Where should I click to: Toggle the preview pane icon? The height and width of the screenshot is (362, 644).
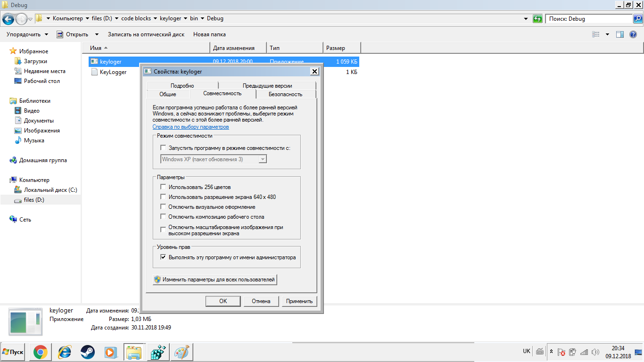coord(620,34)
